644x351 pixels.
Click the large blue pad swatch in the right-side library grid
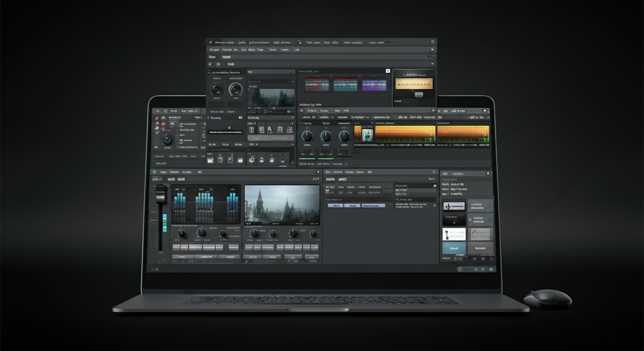pos(454,248)
